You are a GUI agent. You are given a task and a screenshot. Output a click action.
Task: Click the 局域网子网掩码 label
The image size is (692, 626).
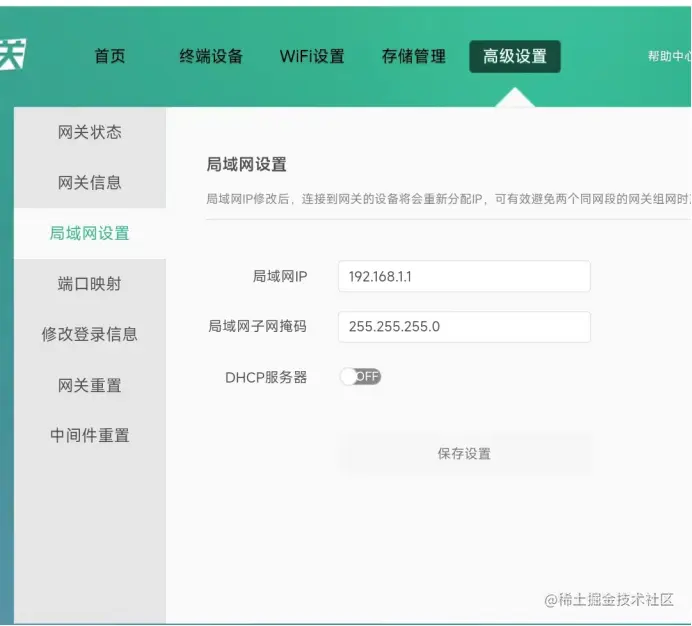pyautogui.click(x=257, y=326)
